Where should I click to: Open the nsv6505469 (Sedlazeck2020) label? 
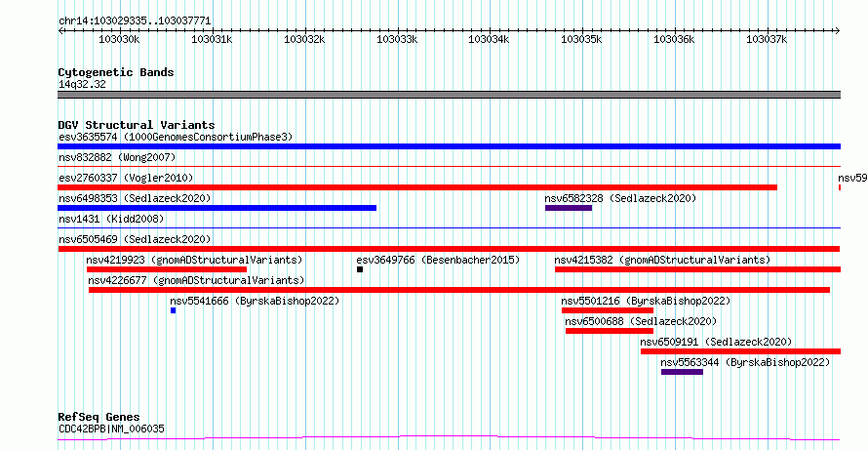coord(135,239)
